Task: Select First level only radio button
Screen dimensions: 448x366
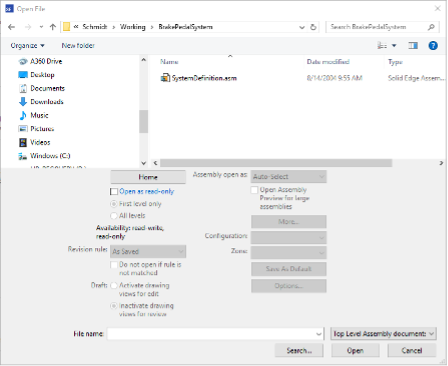Action: [x=114, y=204]
